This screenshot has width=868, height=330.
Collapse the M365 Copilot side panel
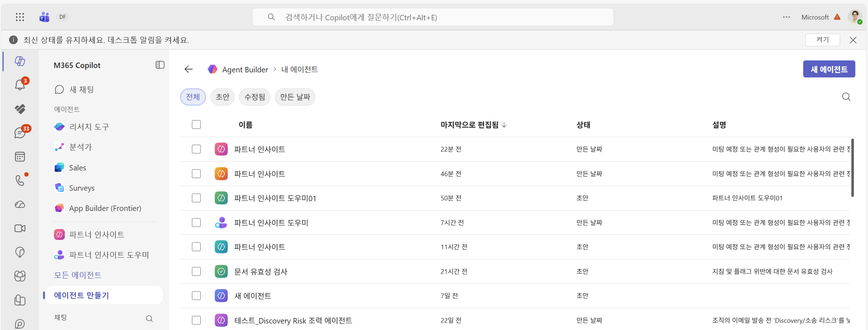(x=160, y=65)
